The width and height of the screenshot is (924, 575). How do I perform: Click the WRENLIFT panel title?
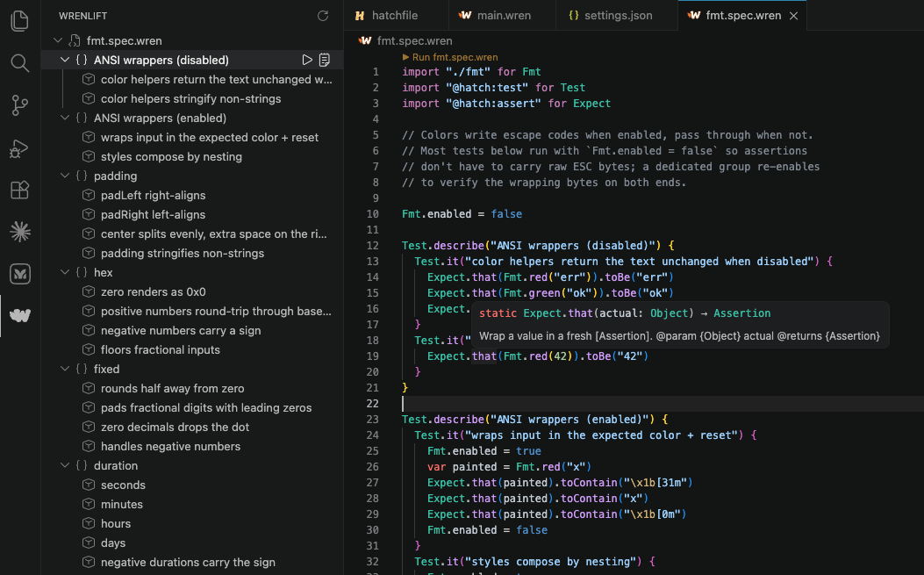[x=82, y=16]
